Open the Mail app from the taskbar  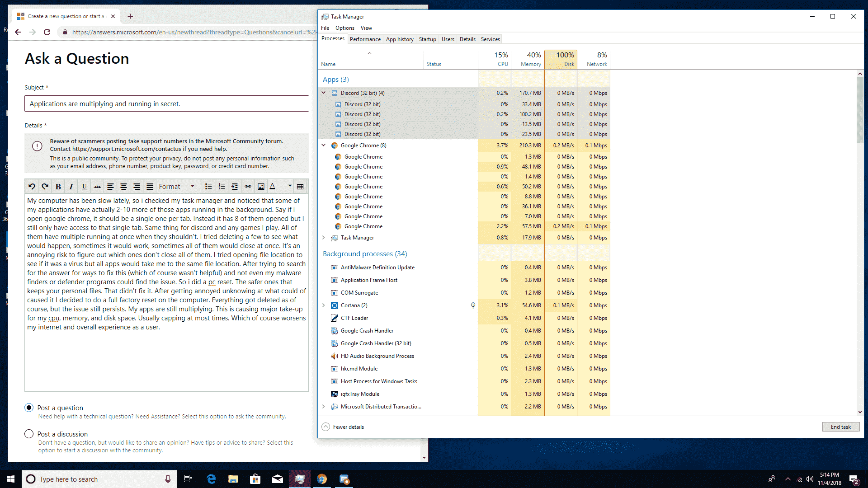click(x=278, y=479)
